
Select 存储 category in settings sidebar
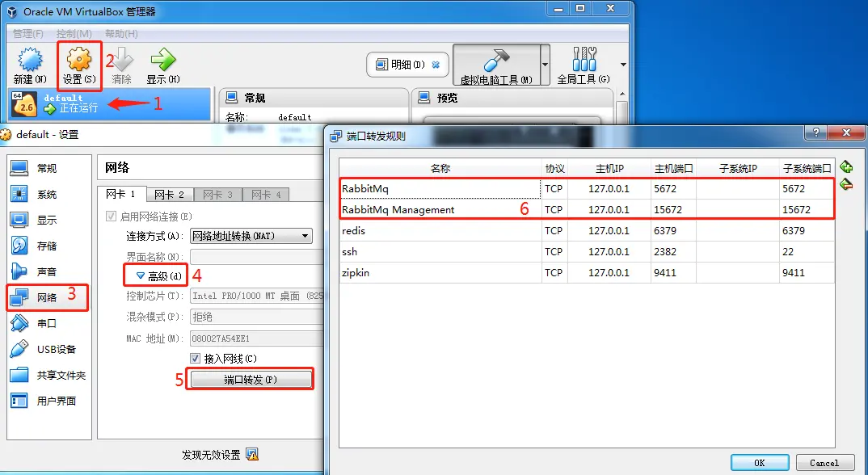(48, 246)
